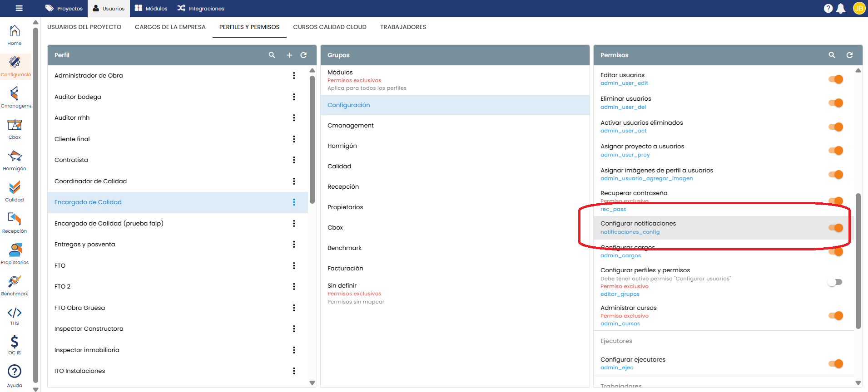Toggle Asignar imágenes de perfil permission

tap(836, 175)
